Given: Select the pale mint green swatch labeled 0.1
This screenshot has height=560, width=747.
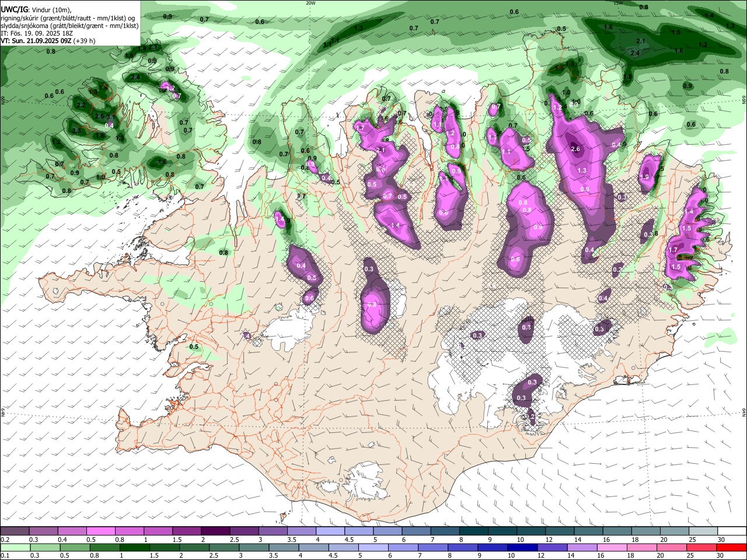Looking at the screenshot, I should 15,547.
